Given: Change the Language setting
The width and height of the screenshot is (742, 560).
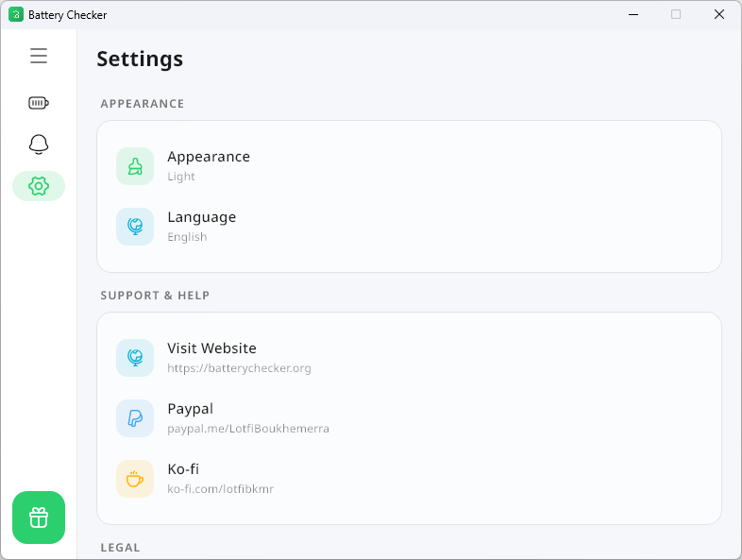Looking at the screenshot, I should (409, 227).
